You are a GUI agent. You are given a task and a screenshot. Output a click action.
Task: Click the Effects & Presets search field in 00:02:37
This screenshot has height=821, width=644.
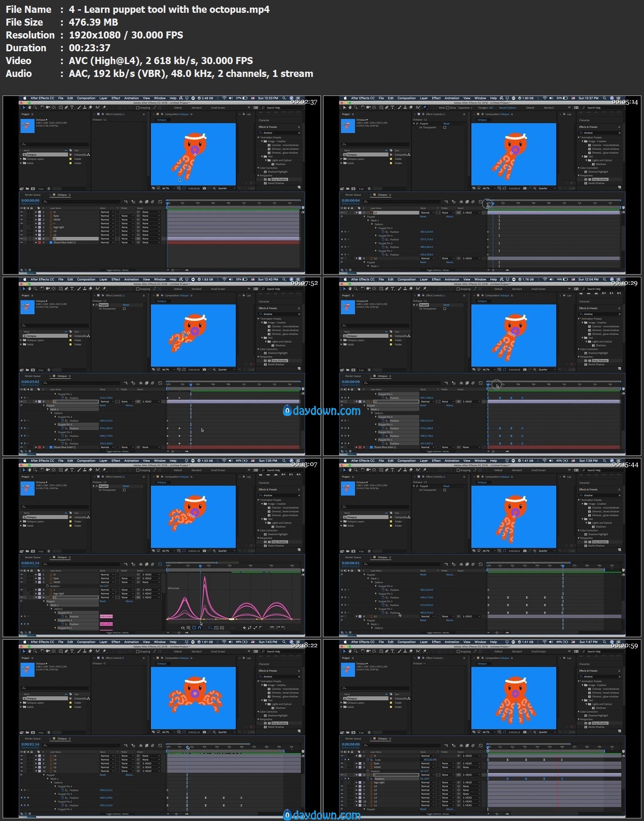(x=279, y=133)
